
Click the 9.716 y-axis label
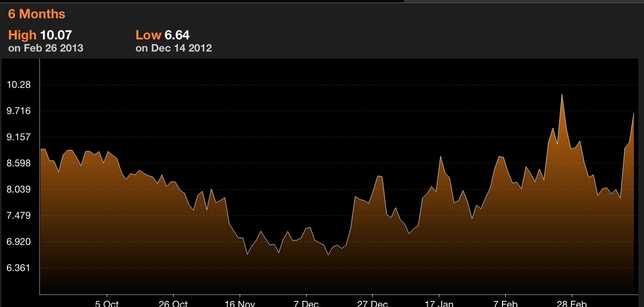pos(19,111)
